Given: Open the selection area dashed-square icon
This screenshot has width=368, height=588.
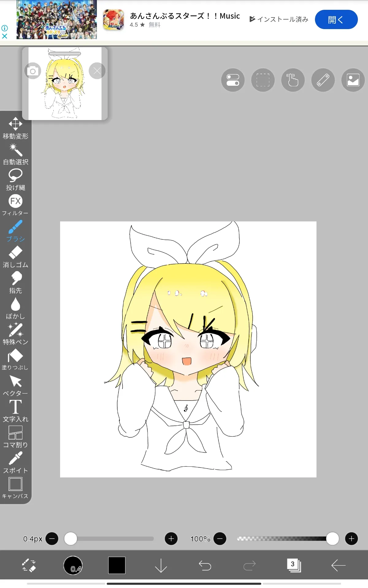Looking at the screenshot, I should click(x=263, y=80).
